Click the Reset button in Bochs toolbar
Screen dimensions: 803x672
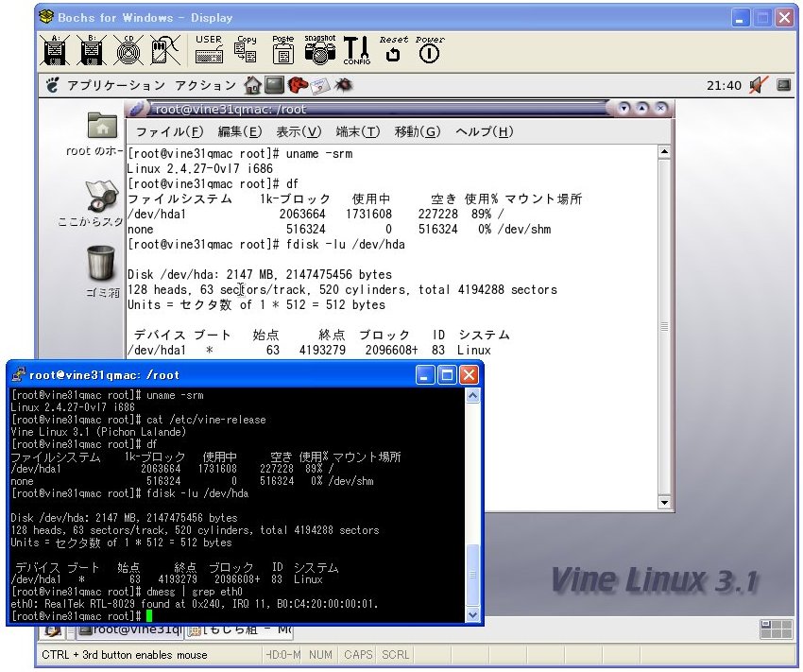pos(393,49)
